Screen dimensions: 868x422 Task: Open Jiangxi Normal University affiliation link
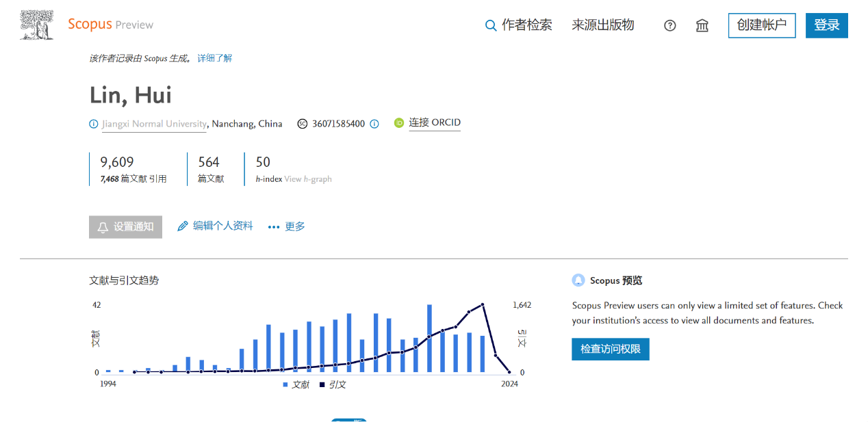tap(154, 124)
